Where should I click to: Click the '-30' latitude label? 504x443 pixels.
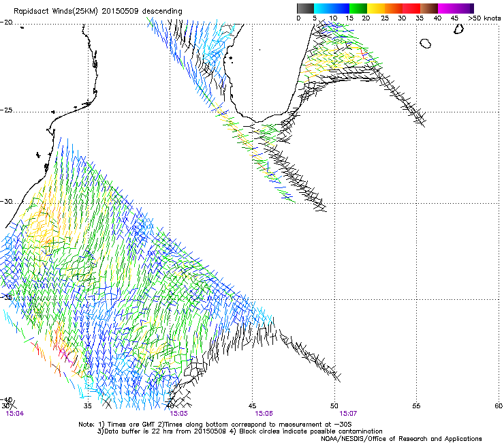click(x=6, y=202)
